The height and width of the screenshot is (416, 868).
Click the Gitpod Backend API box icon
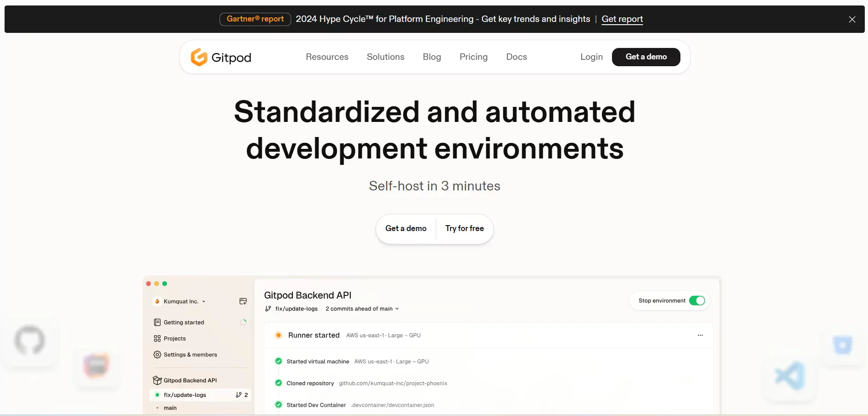pyautogui.click(x=157, y=380)
